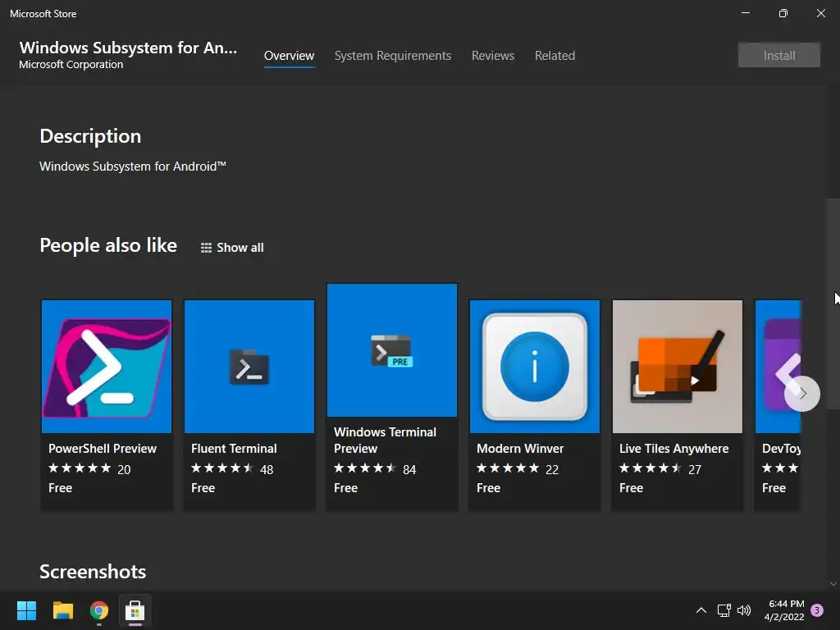Viewport: 840px width, 630px height.
Task: Click the Live Tiles Anywhere title text
Action: [674, 449]
